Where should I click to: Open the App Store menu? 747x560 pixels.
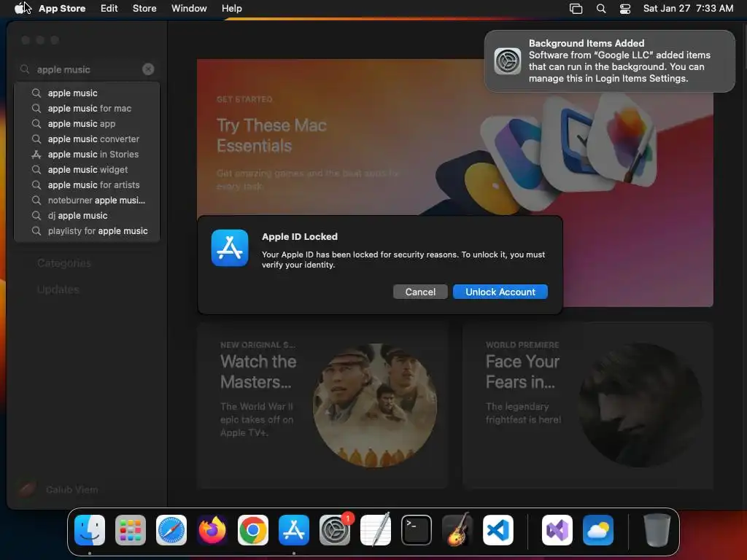(62, 8)
